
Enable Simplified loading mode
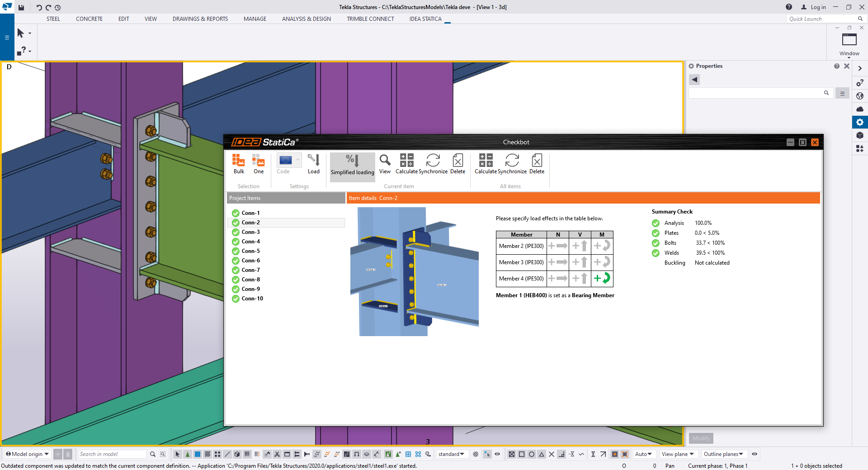pos(352,166)
